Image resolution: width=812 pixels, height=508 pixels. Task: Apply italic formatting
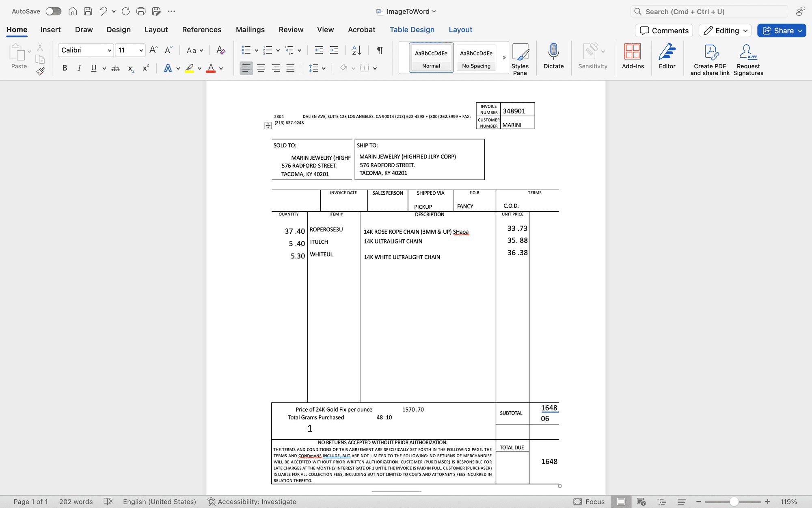[x=80, y=68]
